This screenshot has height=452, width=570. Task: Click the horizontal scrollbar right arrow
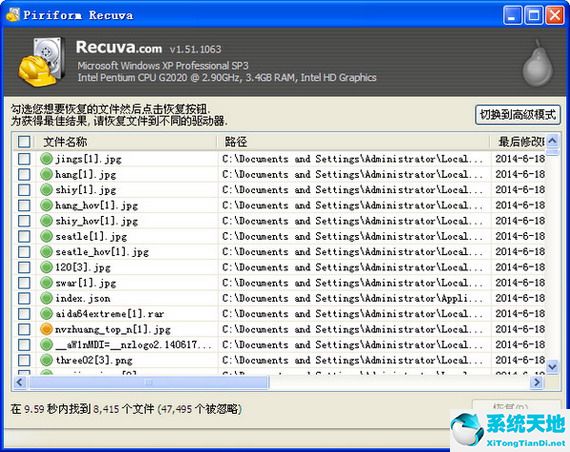coord(537,382)
